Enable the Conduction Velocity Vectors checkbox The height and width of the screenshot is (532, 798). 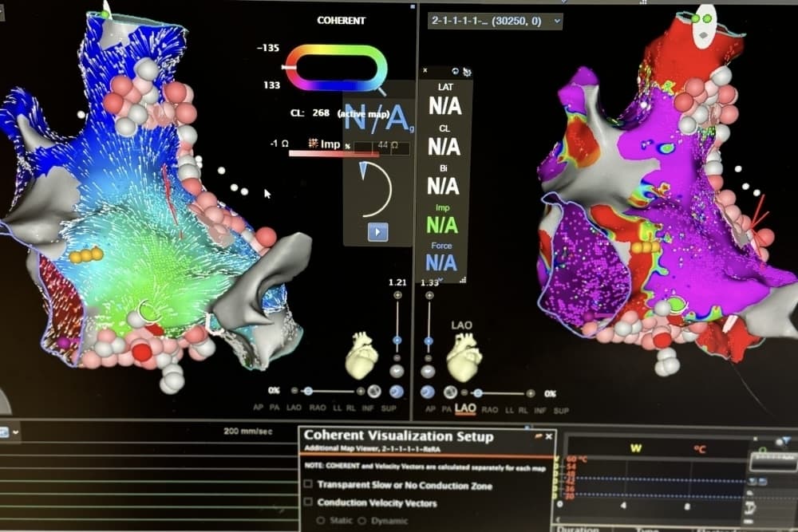[x=308, y=502]
